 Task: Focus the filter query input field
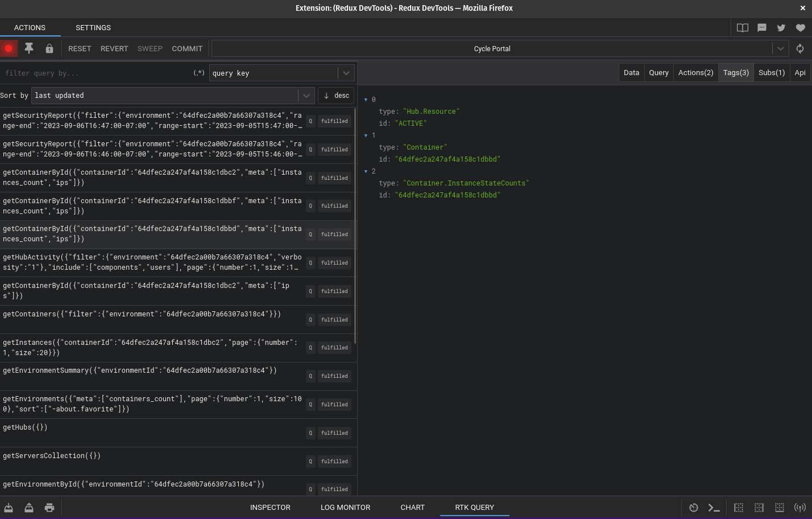point(97,73)
